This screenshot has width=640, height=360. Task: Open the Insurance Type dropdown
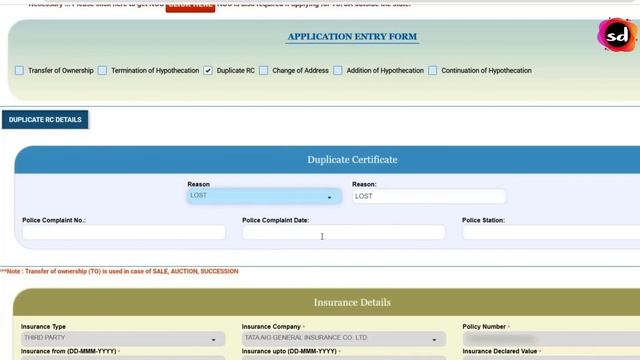coord(123,338)
